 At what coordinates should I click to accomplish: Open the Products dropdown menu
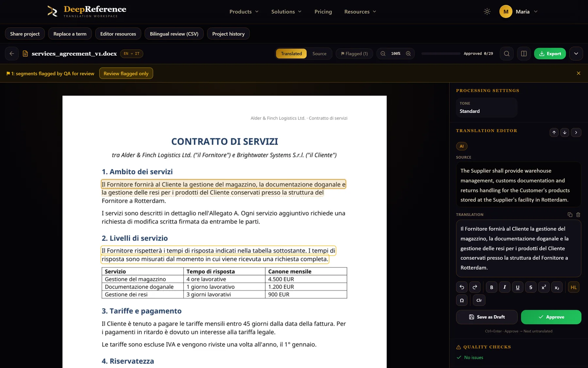tap(244, 12)
